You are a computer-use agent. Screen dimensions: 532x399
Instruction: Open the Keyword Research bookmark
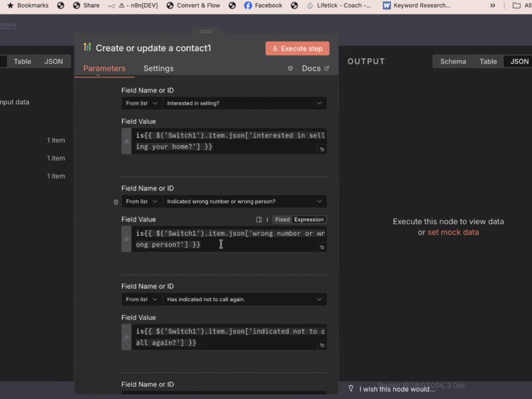coord(417,5)
